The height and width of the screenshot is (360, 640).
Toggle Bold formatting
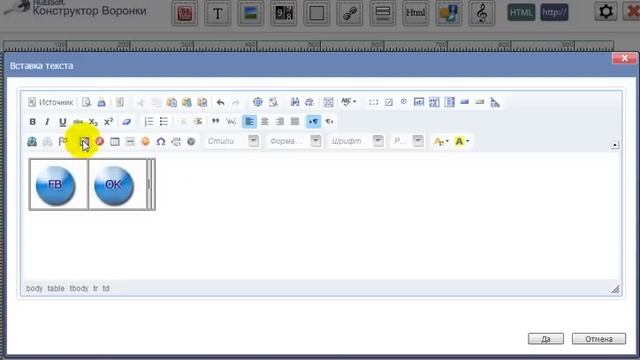tap(32, 122)
